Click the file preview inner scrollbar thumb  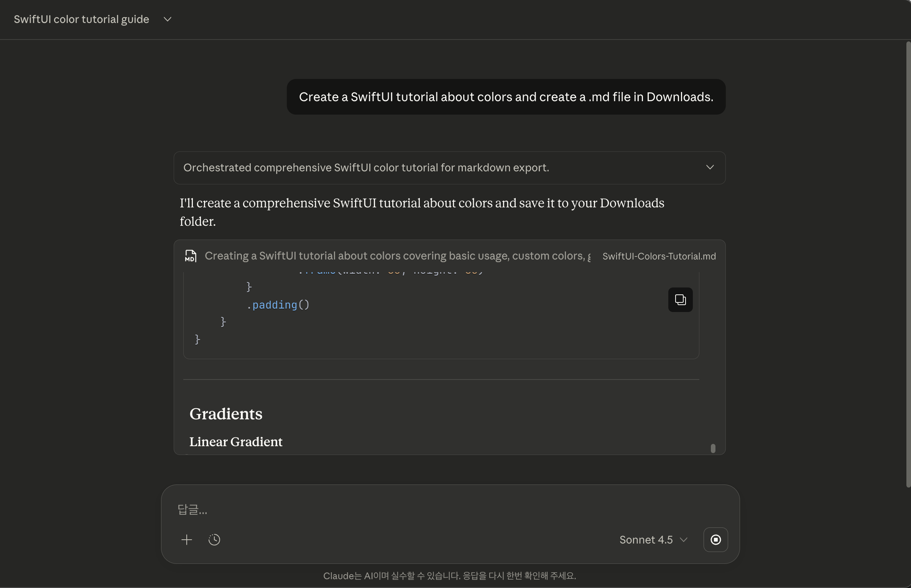713,448
